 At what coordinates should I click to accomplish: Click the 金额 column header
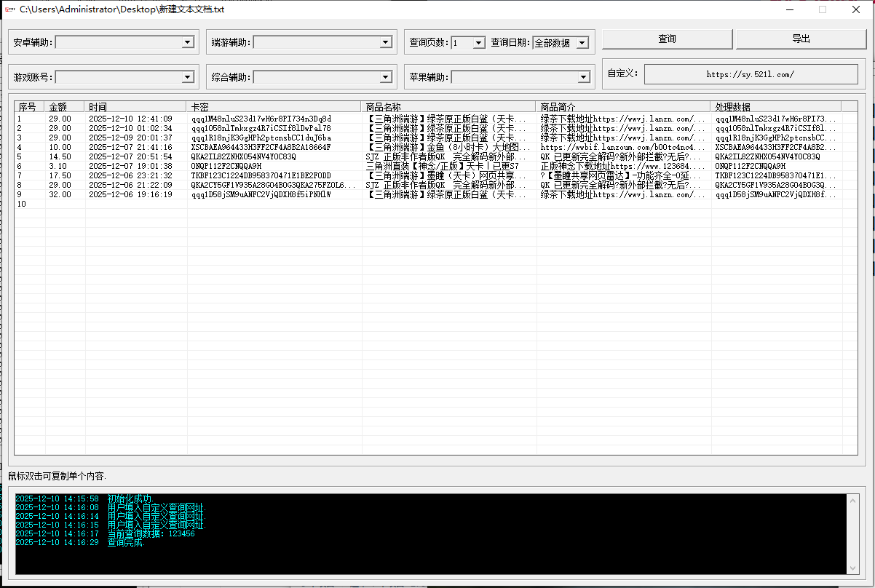(x=62, y=106)
